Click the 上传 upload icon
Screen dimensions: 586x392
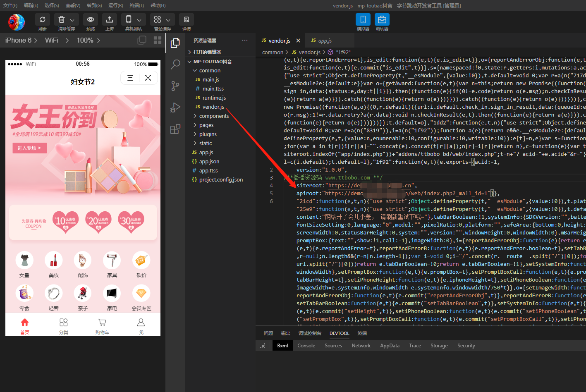click(110, 19)
